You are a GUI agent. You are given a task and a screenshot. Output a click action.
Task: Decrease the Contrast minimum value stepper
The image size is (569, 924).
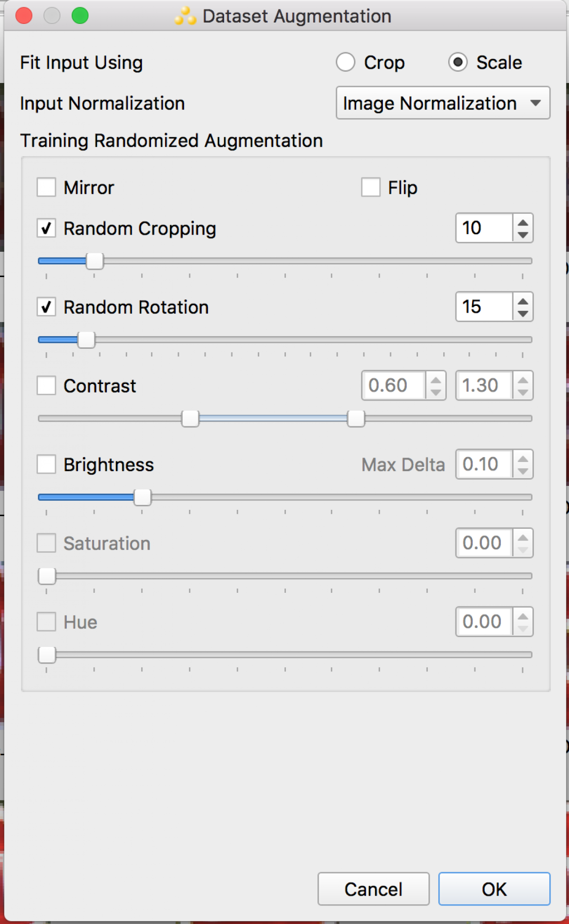coord(436,393)
